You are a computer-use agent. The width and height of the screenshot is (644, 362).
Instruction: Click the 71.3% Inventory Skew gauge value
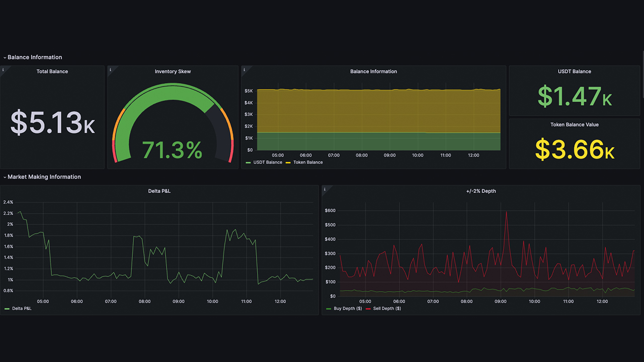click(x=172, y=150)
